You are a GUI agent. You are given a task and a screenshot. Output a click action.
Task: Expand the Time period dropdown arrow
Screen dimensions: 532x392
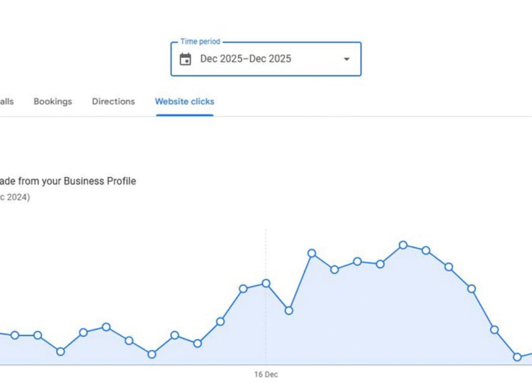346,59
